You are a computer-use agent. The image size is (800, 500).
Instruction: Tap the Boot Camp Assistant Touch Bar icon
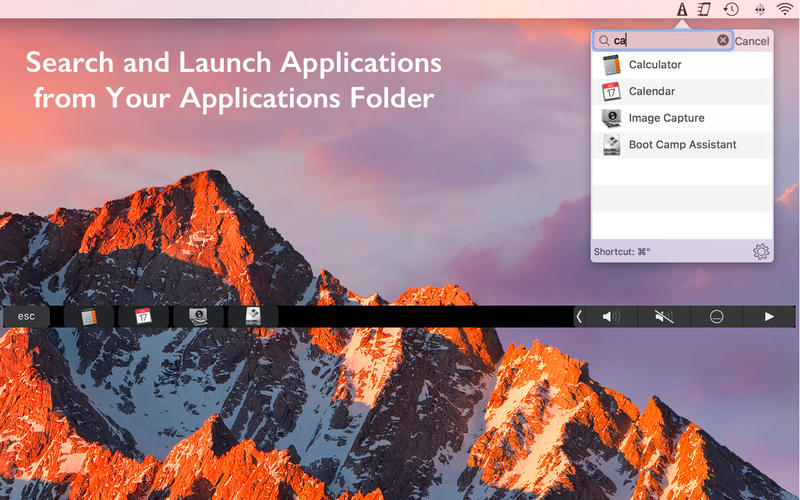pyautogui.click(x=252, y=317)
